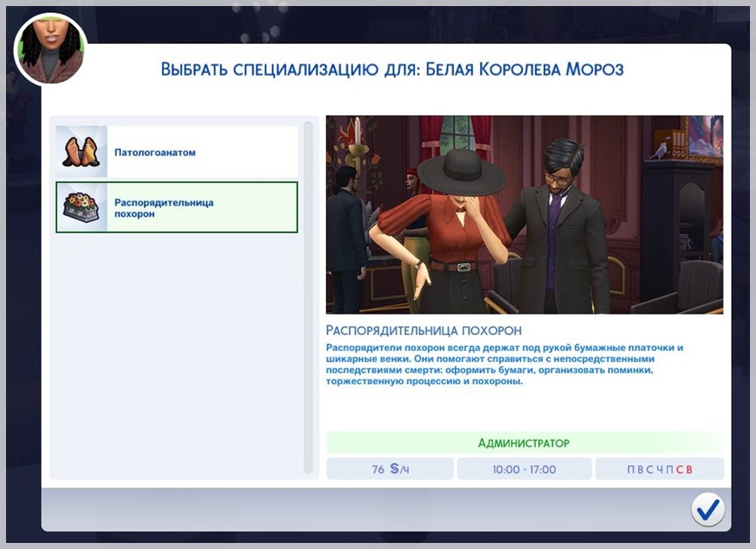Viewport: 756px width, 549px height.
Task: Confirm selection with the blue checkmark
Action: pyautogui.click(x=708, y=510)
